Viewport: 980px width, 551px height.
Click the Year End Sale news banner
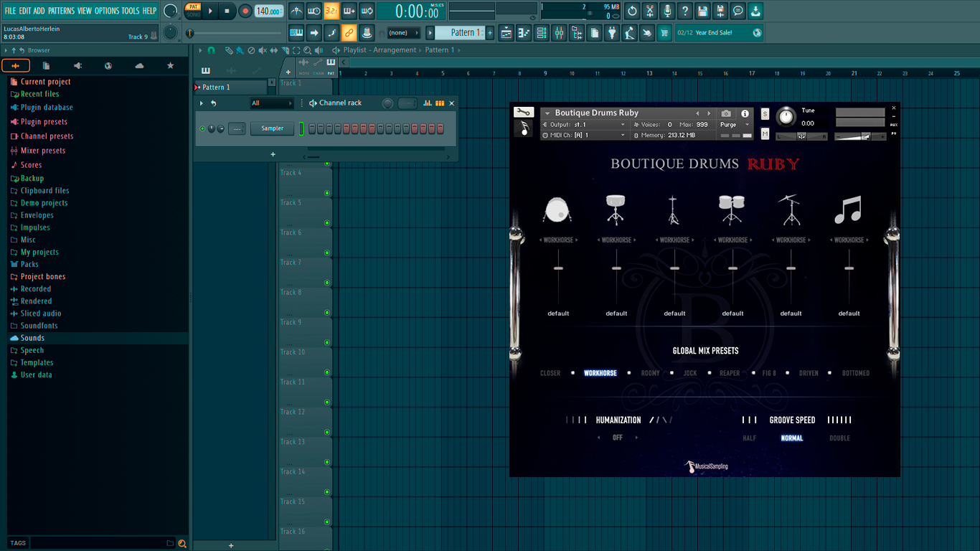(720, 33)
